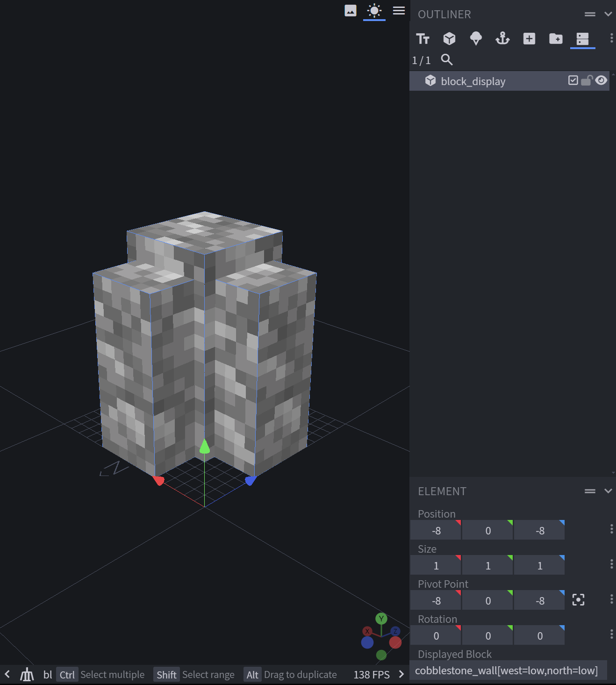Snap view to X in navigator
The height and width of the screenshot is (685, 616).
click(x=367, y=631)
